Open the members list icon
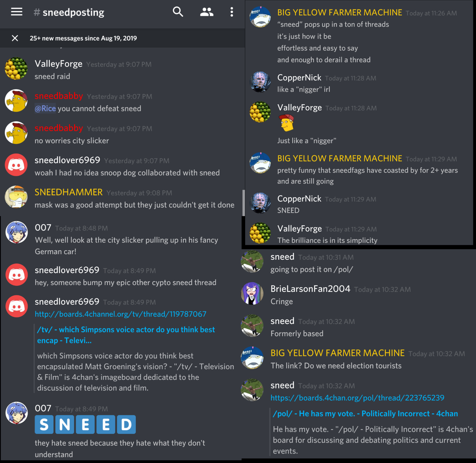Viewport: 476px width, 463px height. point(207,12)
